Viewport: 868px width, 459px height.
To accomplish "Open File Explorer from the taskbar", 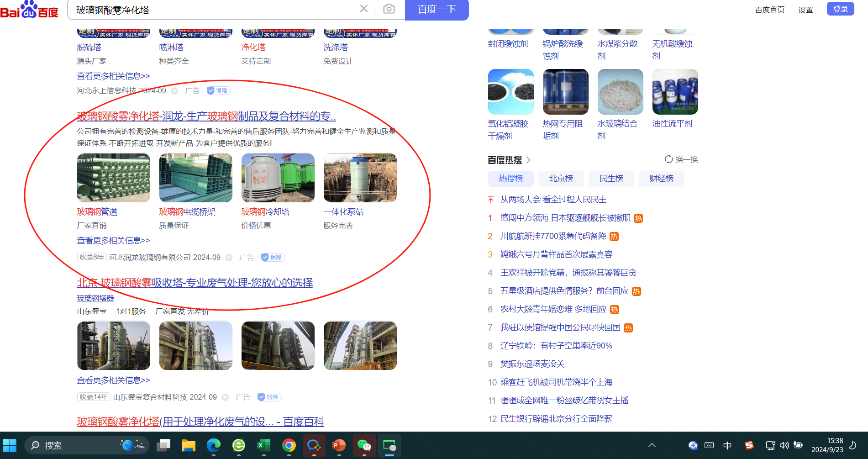I will click(x=189, y=445).
